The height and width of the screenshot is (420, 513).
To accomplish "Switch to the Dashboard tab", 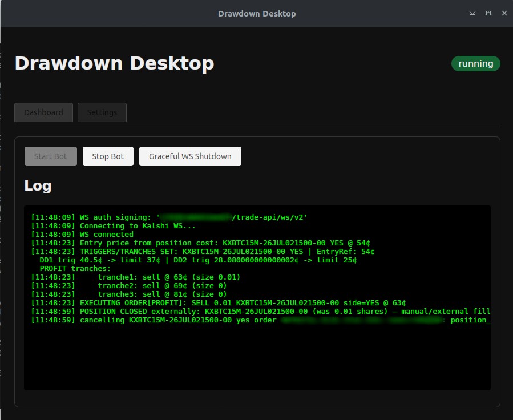I will [43, 112].
